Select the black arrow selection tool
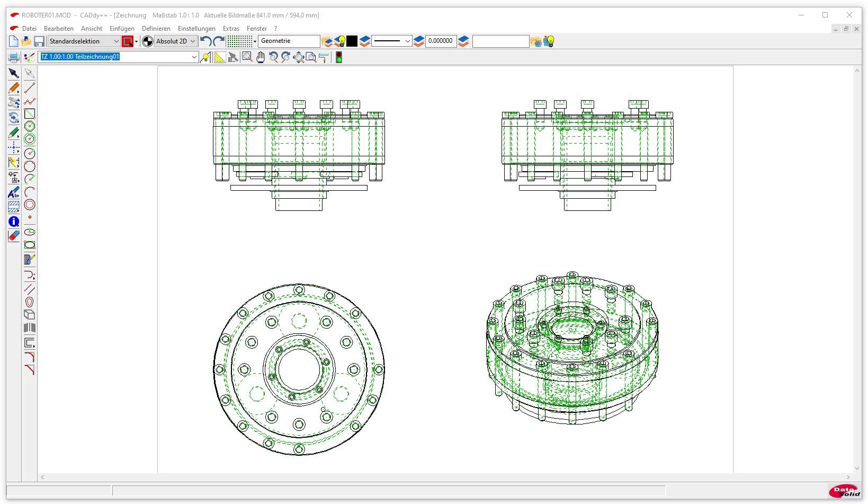The width and height of the screenshot is (868, 504). tap(14, 73)
